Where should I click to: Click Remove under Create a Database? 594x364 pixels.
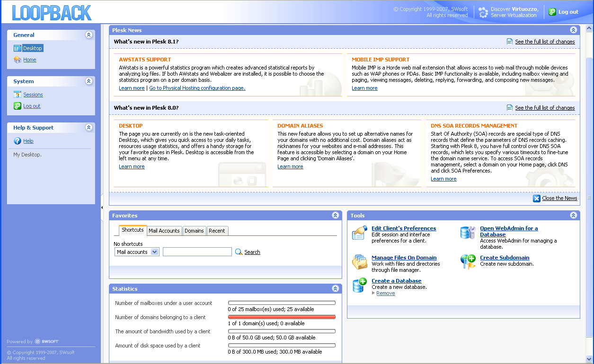tap(386, 293)
